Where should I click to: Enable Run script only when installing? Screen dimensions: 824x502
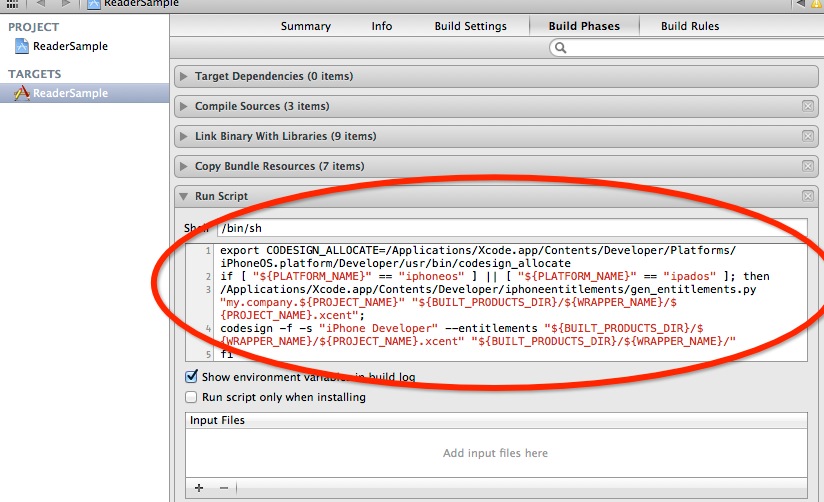coord(191,397)
